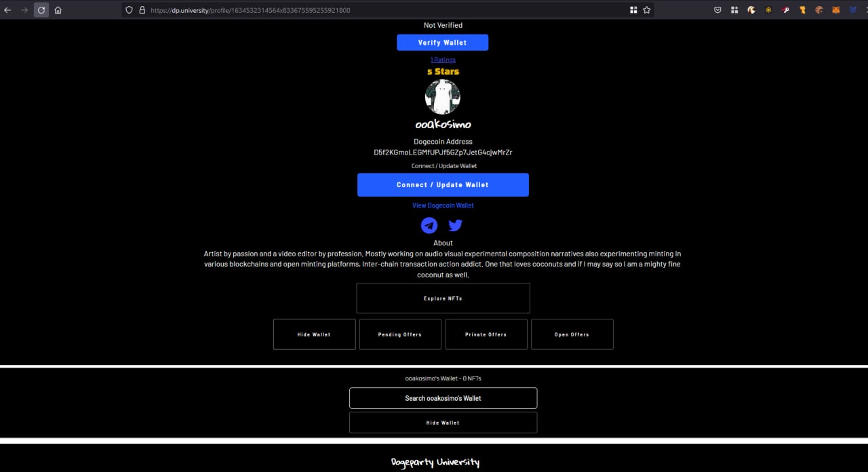Click the 'Dogecoin Address' label

click(x=443, y=142)
